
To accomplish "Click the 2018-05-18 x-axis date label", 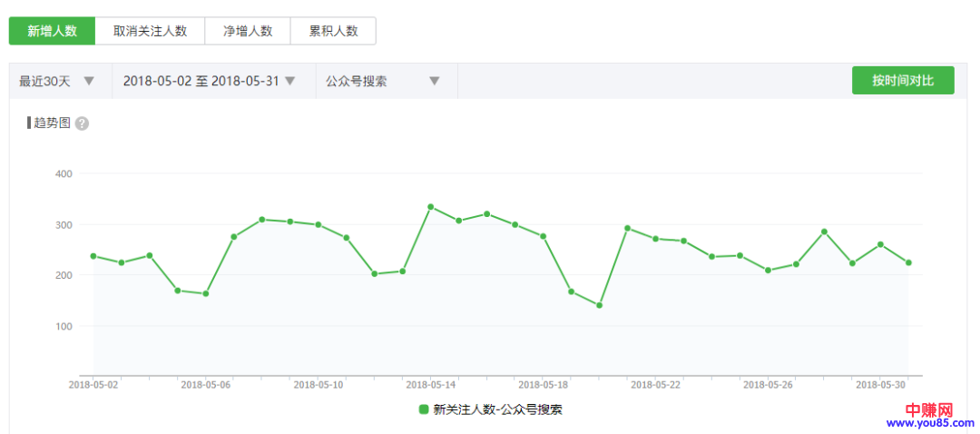I will click(543, 385).
